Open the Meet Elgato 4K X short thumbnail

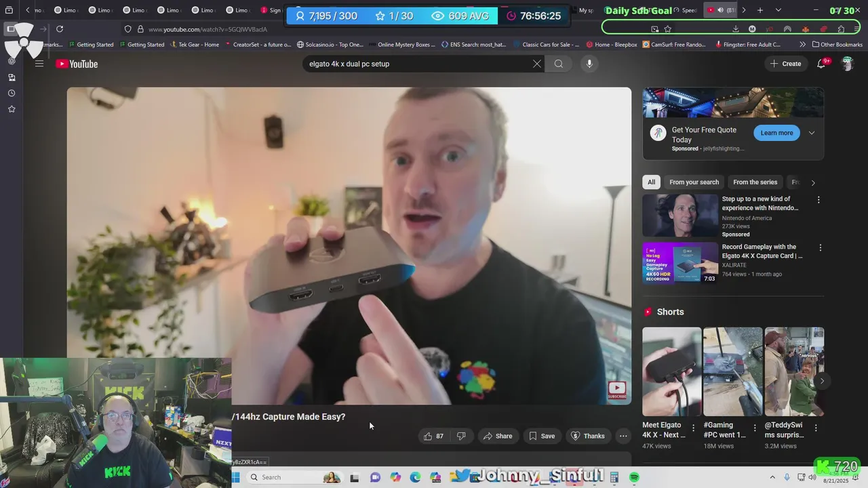tap(672, 371)
